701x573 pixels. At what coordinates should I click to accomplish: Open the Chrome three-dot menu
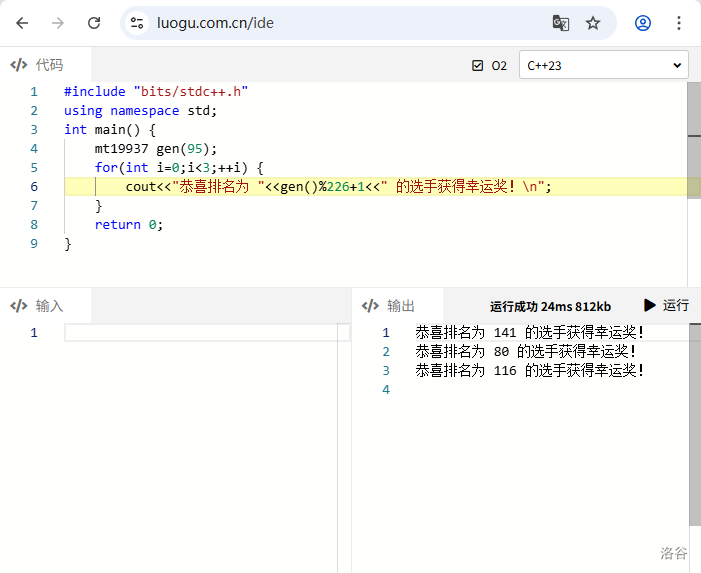(679, 23)
